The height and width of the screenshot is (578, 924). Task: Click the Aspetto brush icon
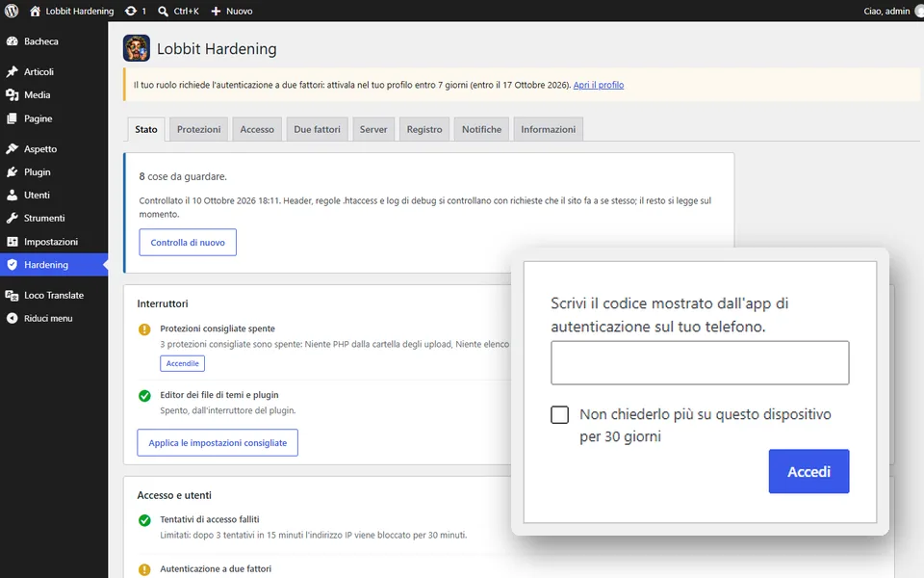[12, 148]
